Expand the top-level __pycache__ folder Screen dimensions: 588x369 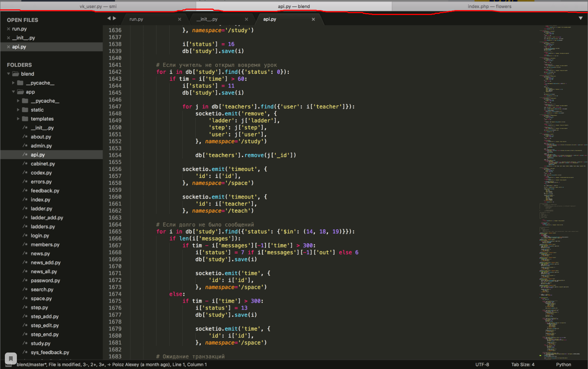pos(13,83)
